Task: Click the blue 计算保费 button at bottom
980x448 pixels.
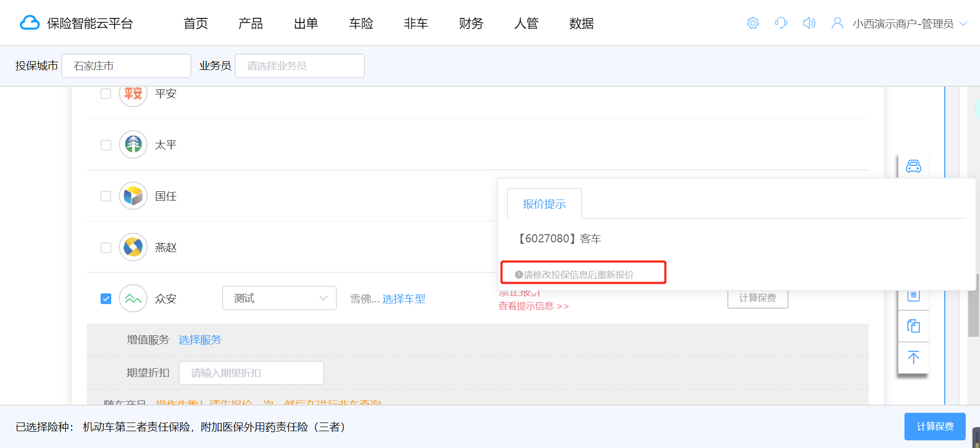Action: (935, 426)
